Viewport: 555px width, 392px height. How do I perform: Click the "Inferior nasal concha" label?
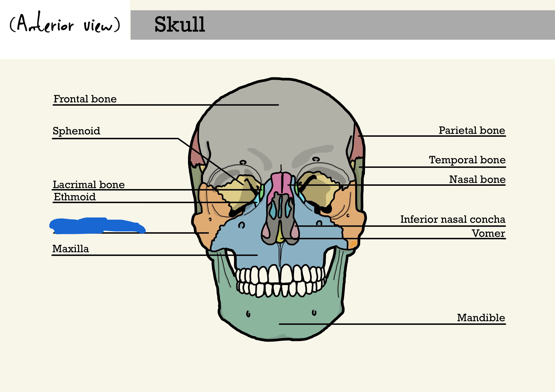[x=453, y=219]
